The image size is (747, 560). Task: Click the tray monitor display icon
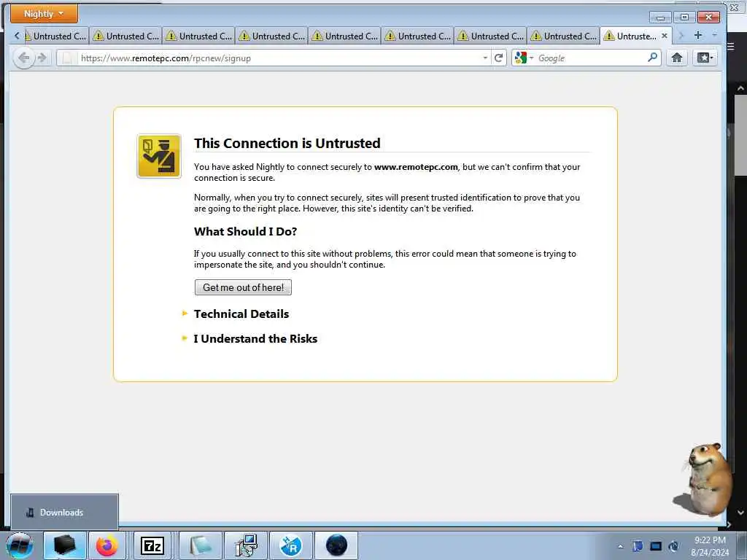(x=656, y=546)
